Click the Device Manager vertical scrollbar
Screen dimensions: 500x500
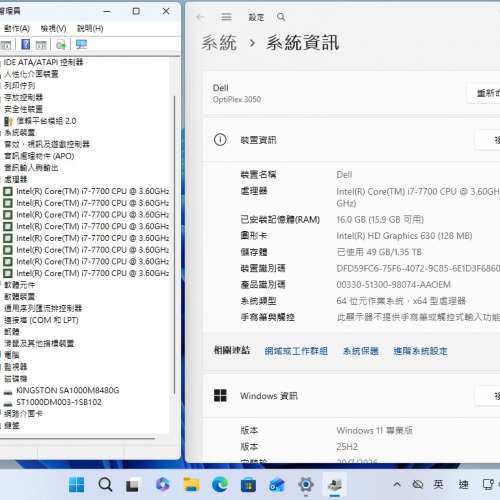coord(174,245)
